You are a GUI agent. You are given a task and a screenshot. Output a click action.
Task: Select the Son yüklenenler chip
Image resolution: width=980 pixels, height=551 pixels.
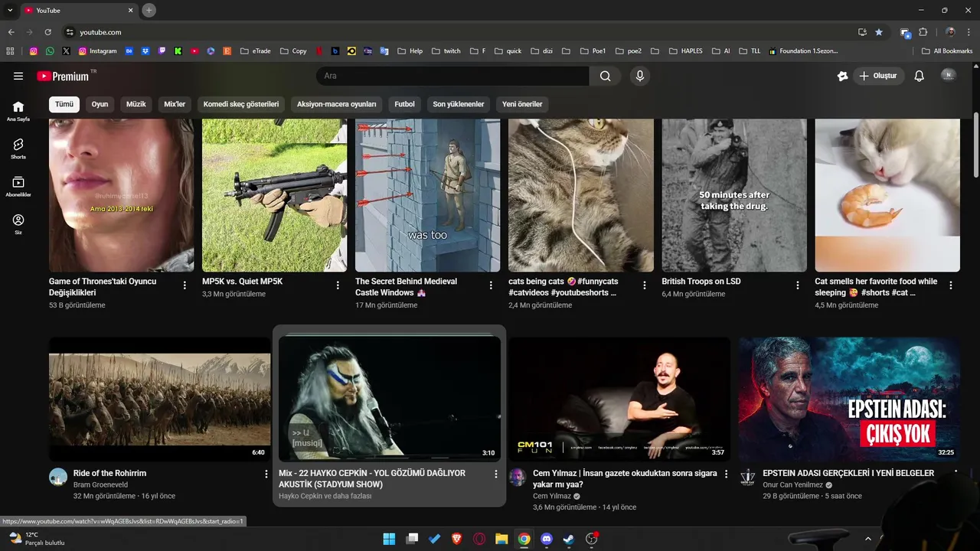tap(459, 104)
